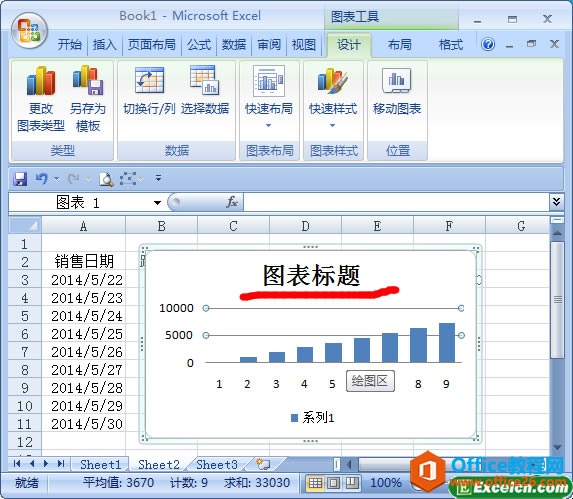Expand the formula bar

[556, 202]
